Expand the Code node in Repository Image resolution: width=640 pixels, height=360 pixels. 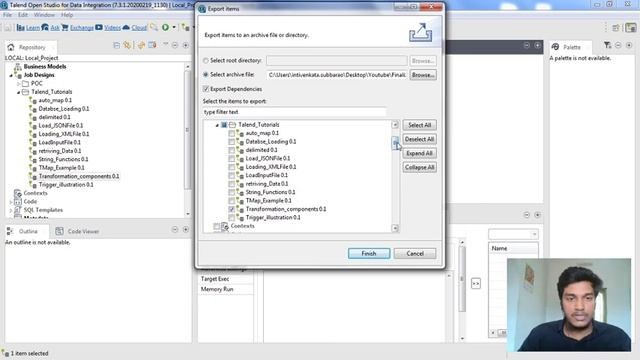click(11, 202)
